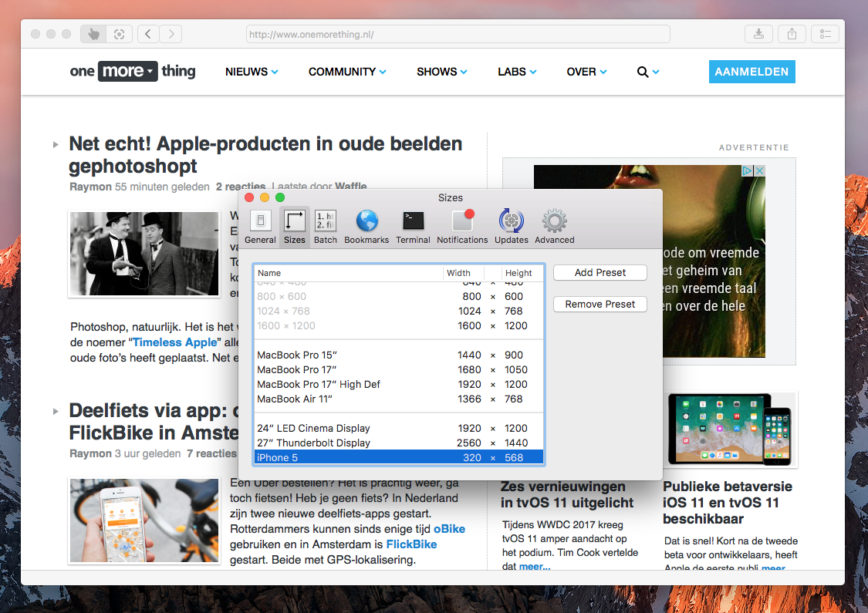Open the FlickBike link
The height and width of the screenshot is (613, 868).
pos(411,544)
